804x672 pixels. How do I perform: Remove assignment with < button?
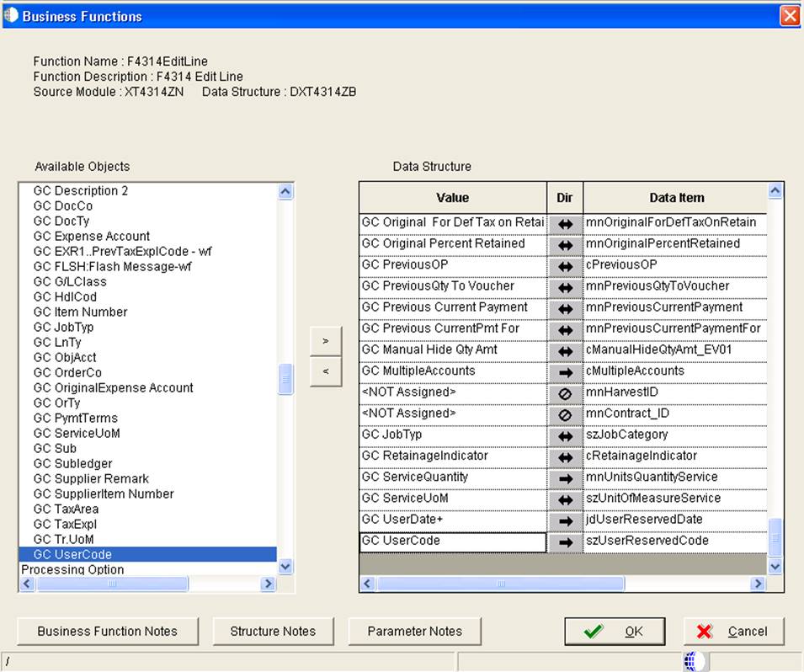click(x=326, y=371)
